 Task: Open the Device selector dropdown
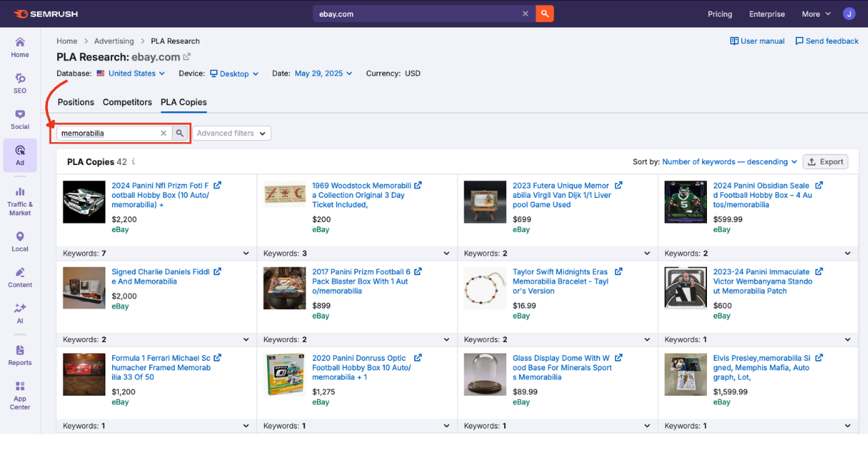coord(234,73)
